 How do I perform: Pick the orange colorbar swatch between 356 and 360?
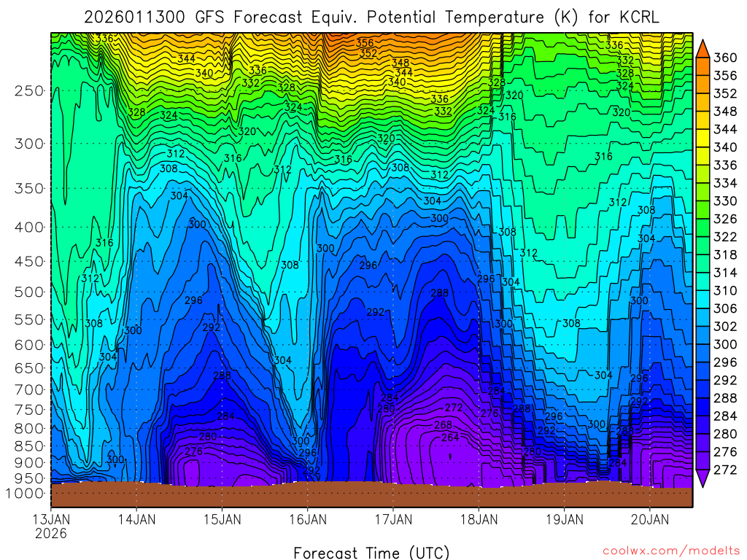point(703,66)
